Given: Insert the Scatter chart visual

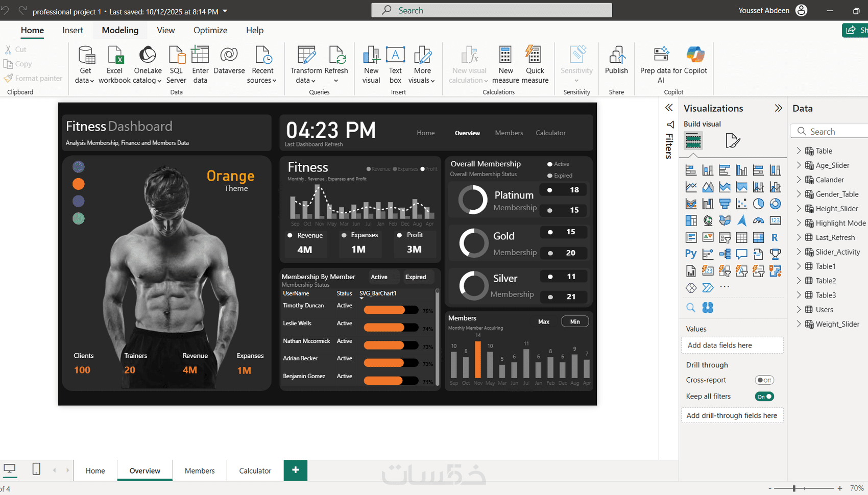Looking at the screenshot, I should 741,204.
